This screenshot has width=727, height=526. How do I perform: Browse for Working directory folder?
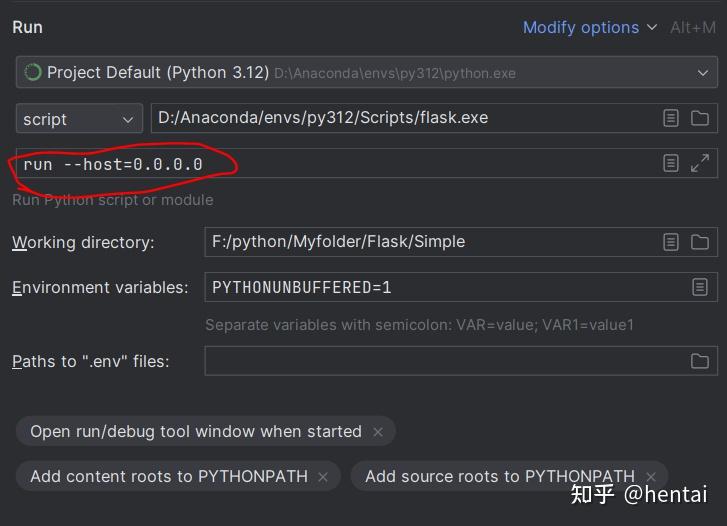coord(700,242)
